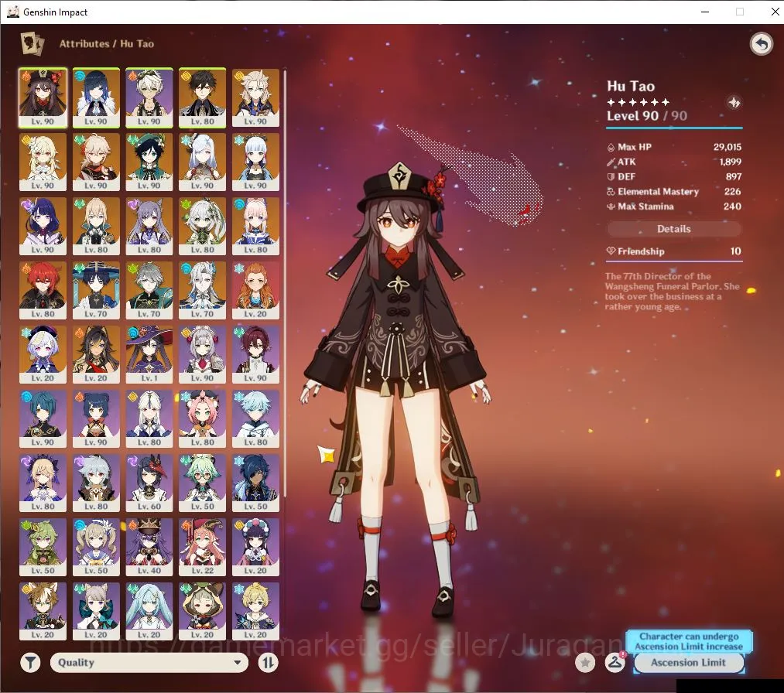Screen dimensions: 784x693
Task: Click the Ascension Limit button
Action: pos(689,663)
